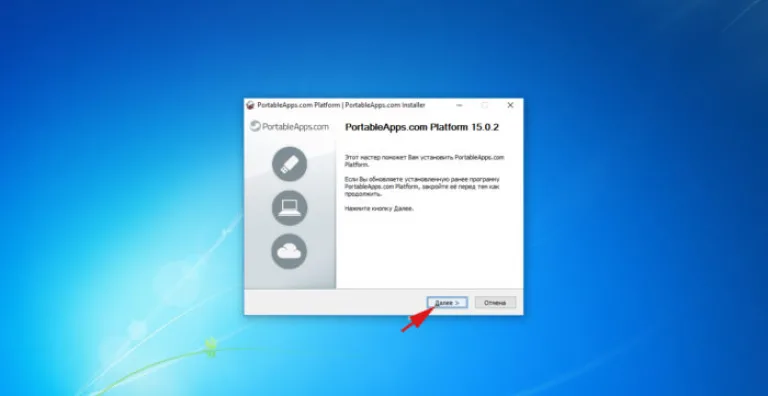Screen dimensions: 768x396
Task: Click the disabled maximize button
Action: [484, 105]
